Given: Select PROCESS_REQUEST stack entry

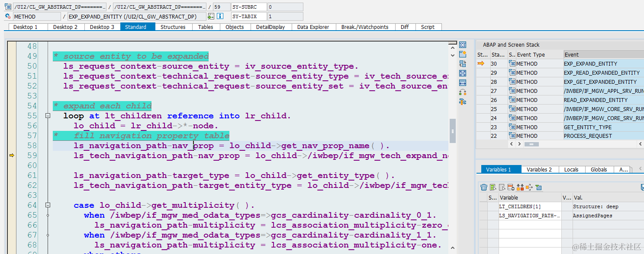Looking at the screenshot, I should [603, 136].
